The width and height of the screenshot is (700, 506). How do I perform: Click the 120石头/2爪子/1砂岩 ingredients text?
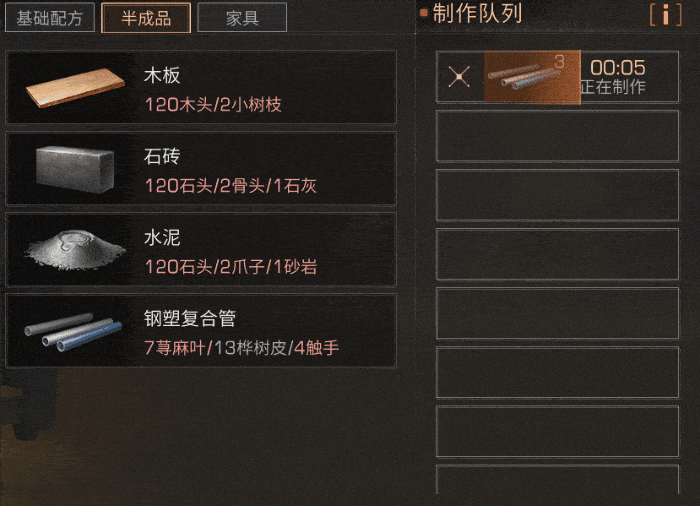click(231, 267)
